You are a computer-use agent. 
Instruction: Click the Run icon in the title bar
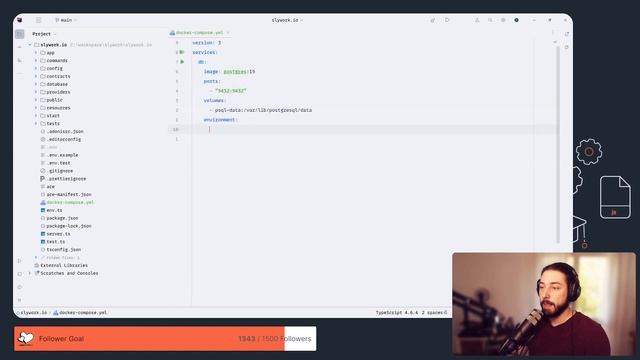(x=447, y=20)
